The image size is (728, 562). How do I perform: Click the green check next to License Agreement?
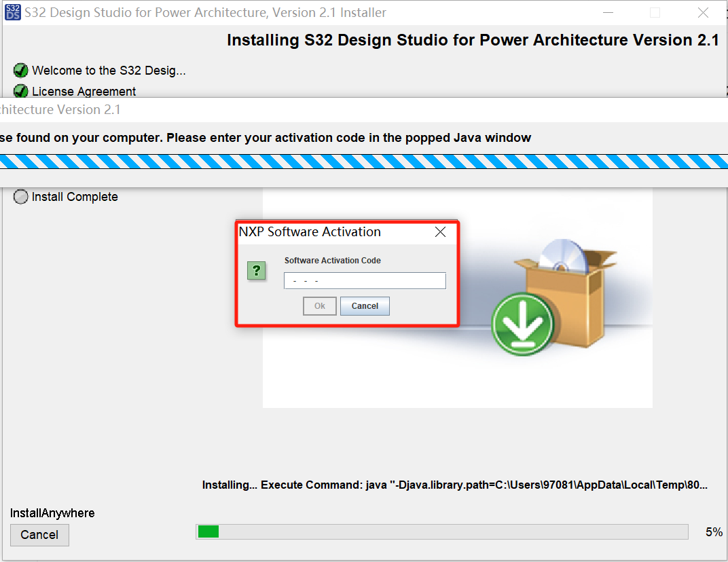pos(20,91)
